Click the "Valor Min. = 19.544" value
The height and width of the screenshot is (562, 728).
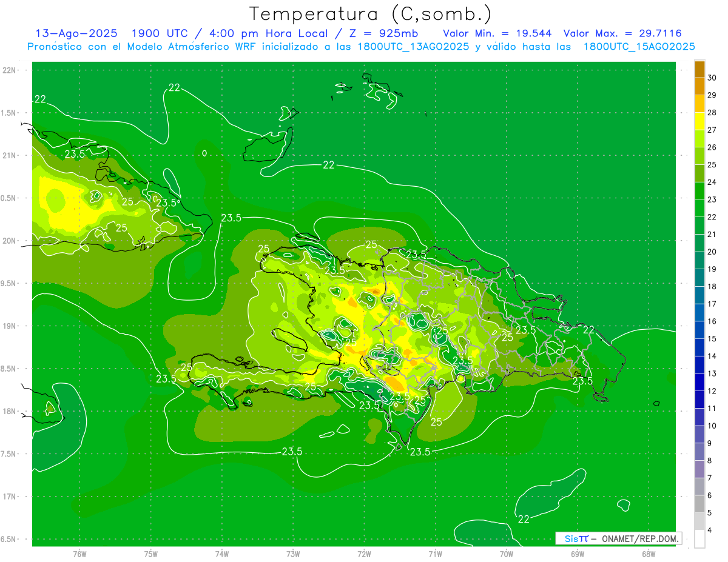point(497,33)
